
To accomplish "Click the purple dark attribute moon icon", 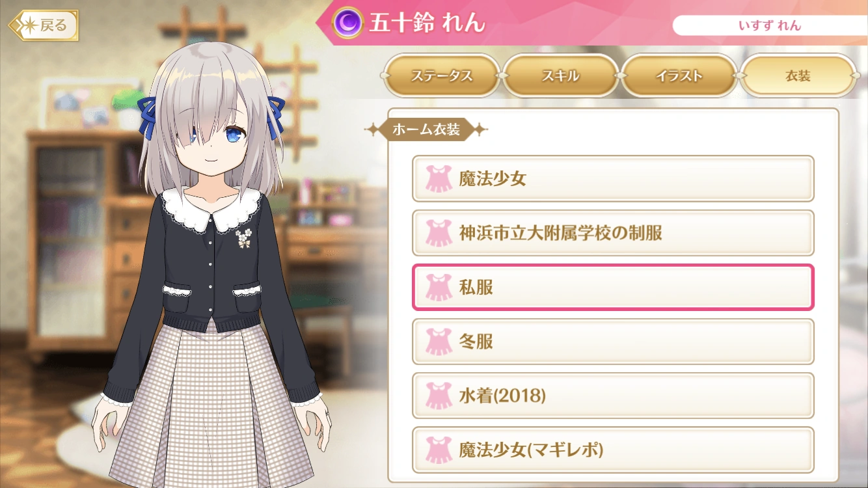I will pyautogui.click(x=348, y=23).
